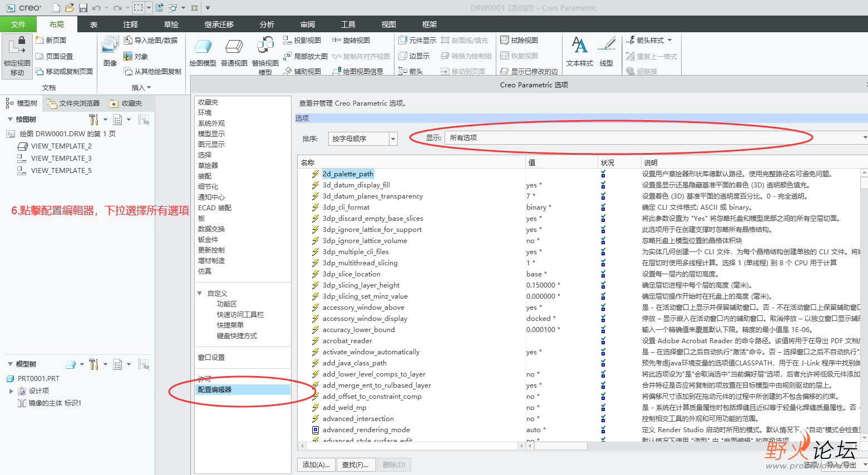This screenshot has width=868, height=475.
Task: Open quick access toolbar customize dropdown
Action: pos(208,8)
